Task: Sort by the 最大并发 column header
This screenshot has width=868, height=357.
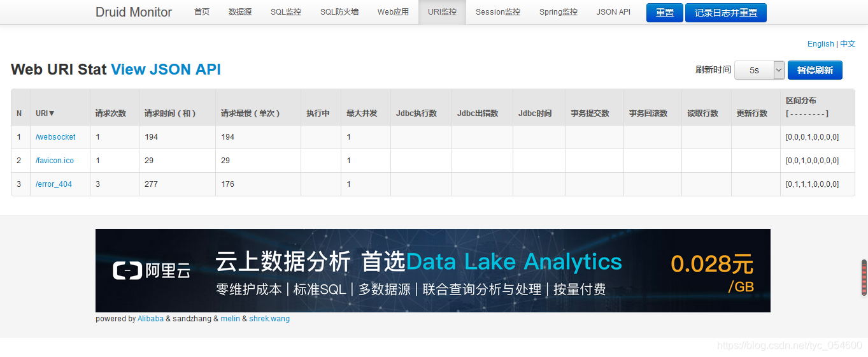Action: click(x=362, y=113)
